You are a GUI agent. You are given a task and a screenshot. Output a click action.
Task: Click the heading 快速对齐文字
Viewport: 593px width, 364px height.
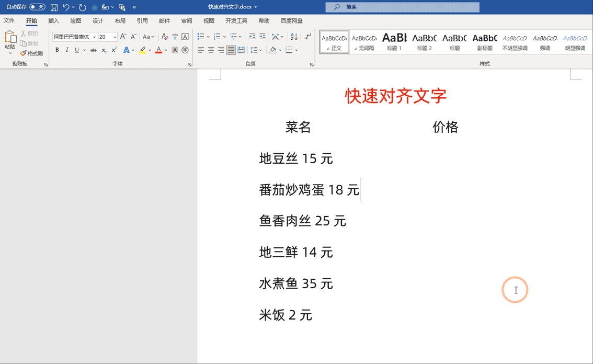(395, 96)
